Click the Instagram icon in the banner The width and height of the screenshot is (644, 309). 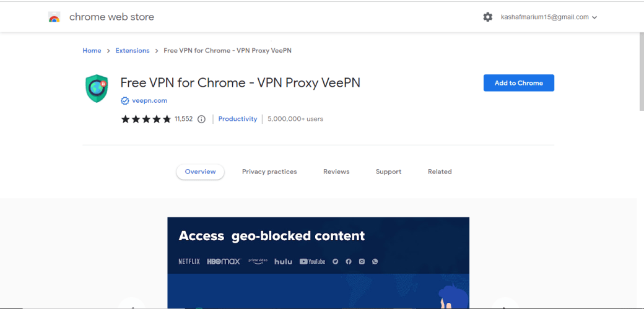(x=362, y=261)
